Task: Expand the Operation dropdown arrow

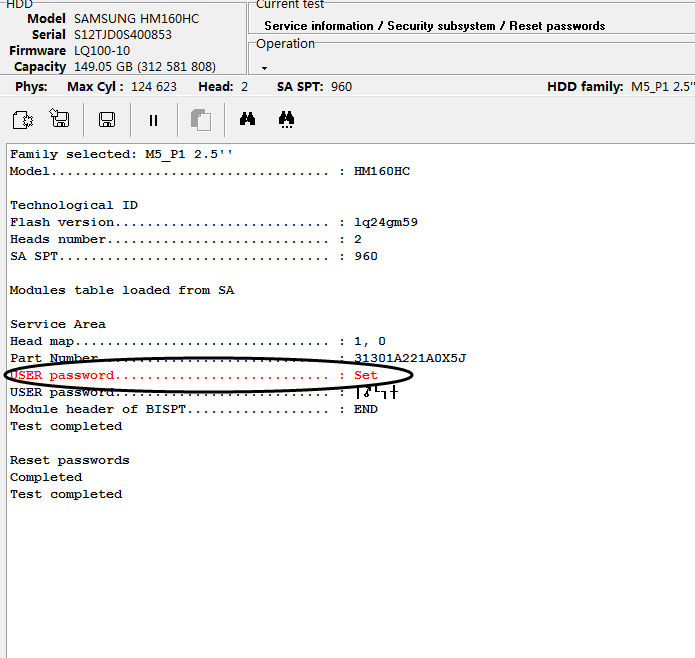Action: click(265, 68)
